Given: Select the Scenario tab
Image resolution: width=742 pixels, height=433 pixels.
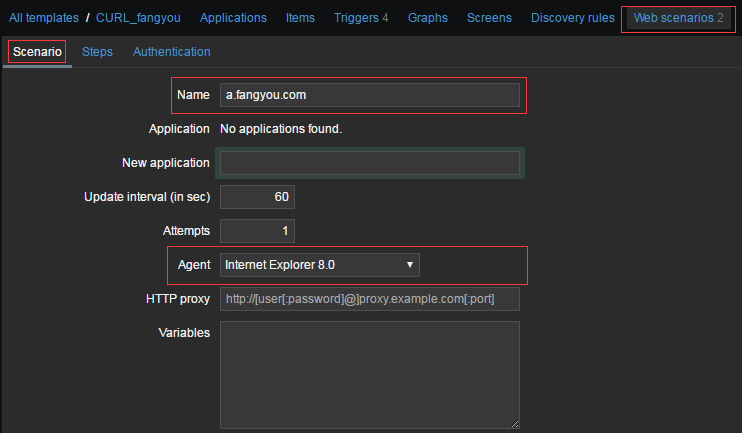Looking at the screenshot, I should [37, 52].
